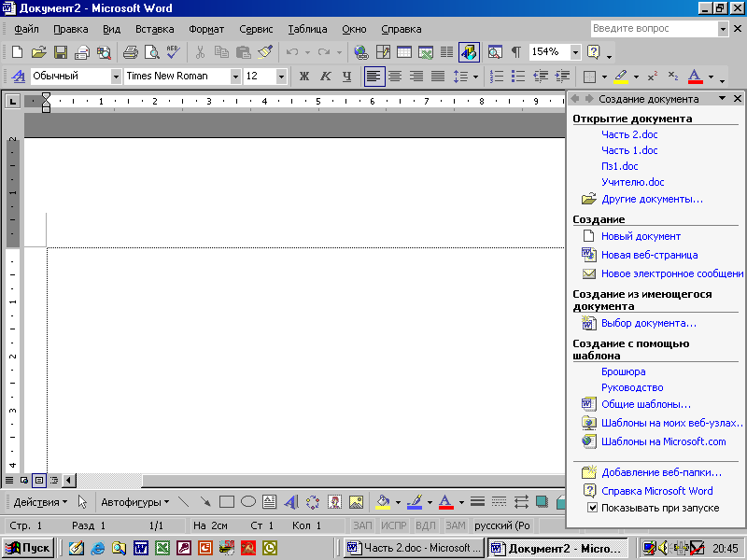This screenshot has width=747, height=560.
Task: Click the numbered list icon
Action: (x=497, y=77)
